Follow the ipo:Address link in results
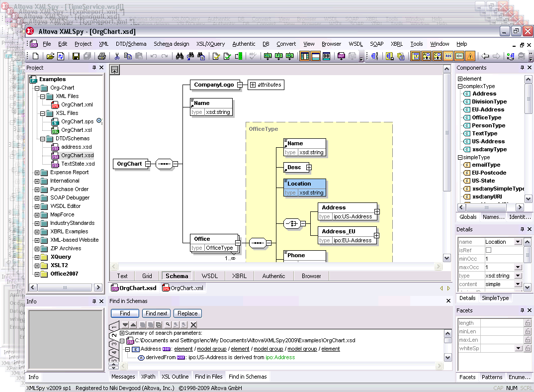This screenshot has height=392, width=534. click(x=280, y=357)
